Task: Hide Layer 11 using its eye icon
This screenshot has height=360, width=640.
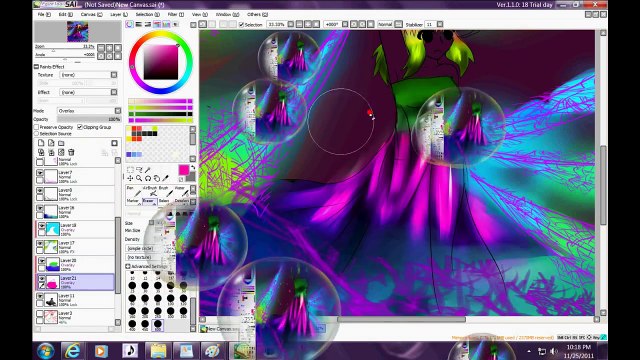Action: 40,296
